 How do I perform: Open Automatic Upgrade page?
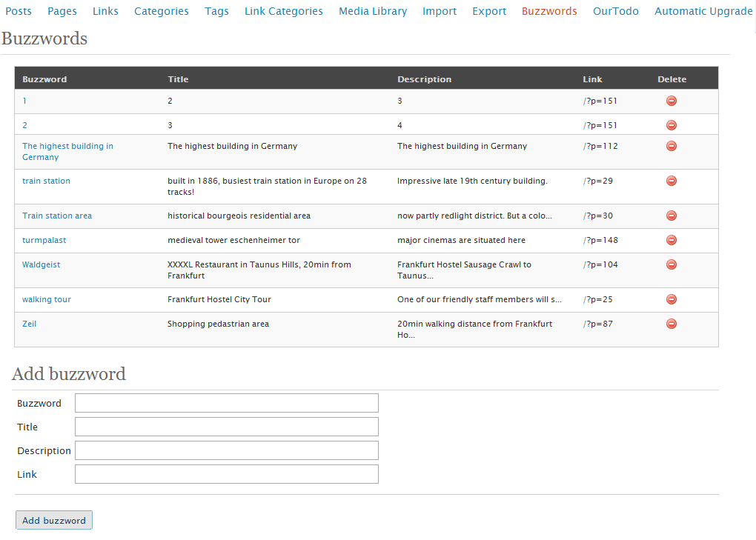(x=703, y=11)
